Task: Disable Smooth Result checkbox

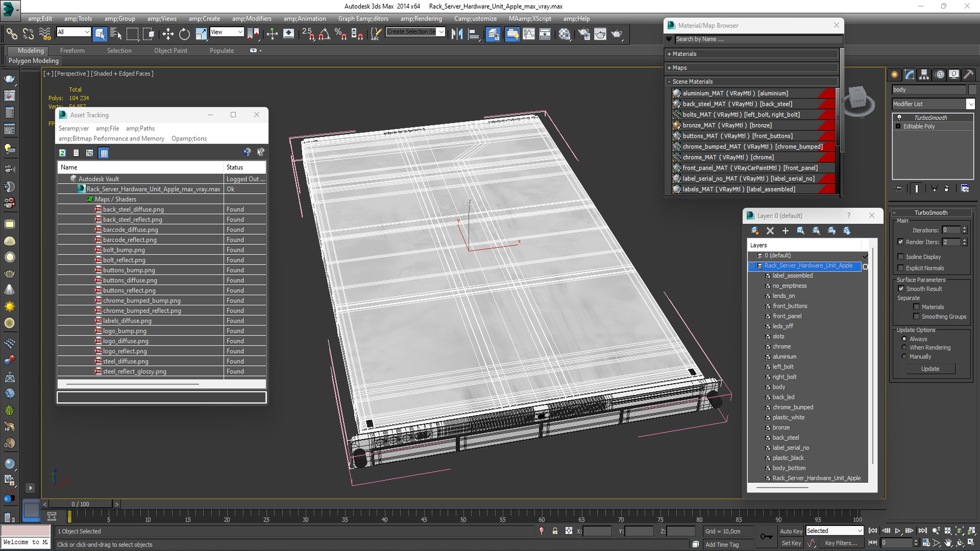Action: click(901, 289)
